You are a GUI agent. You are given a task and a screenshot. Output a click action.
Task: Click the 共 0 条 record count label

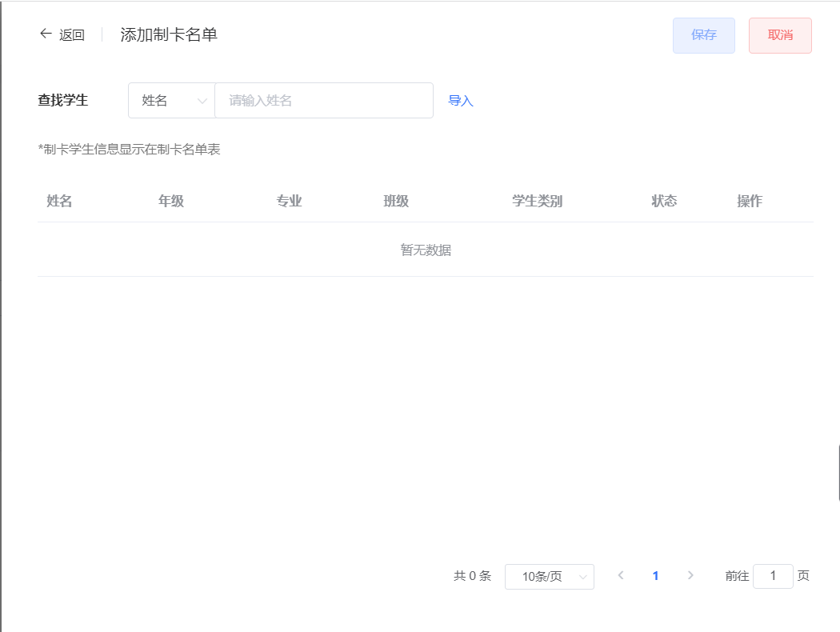473,575
